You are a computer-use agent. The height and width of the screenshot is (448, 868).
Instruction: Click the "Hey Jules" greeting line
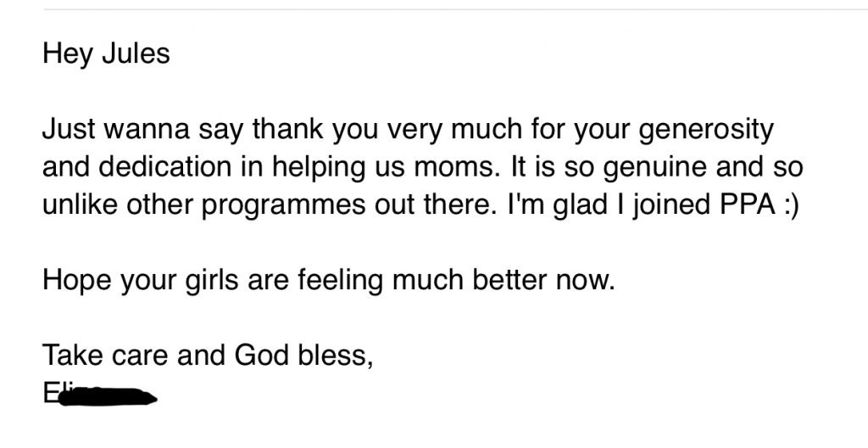[x=106, y=54]
